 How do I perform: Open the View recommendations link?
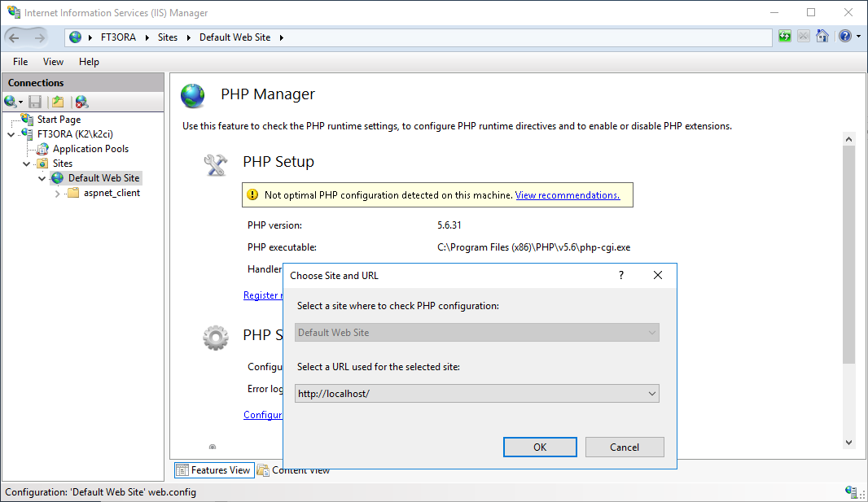[567, 195]
